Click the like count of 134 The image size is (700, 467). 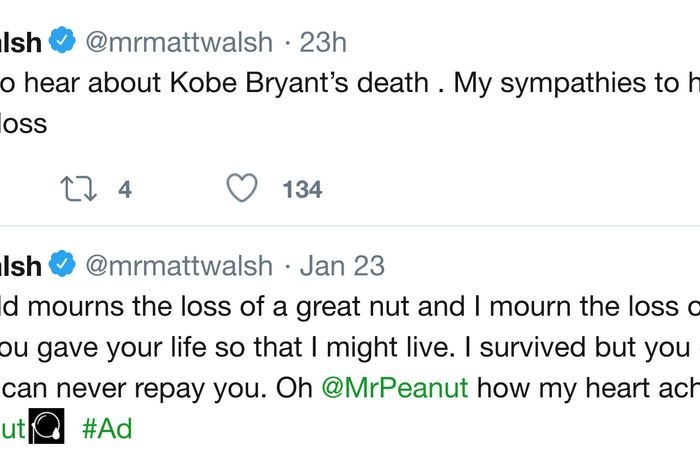[x=302, y=189]
